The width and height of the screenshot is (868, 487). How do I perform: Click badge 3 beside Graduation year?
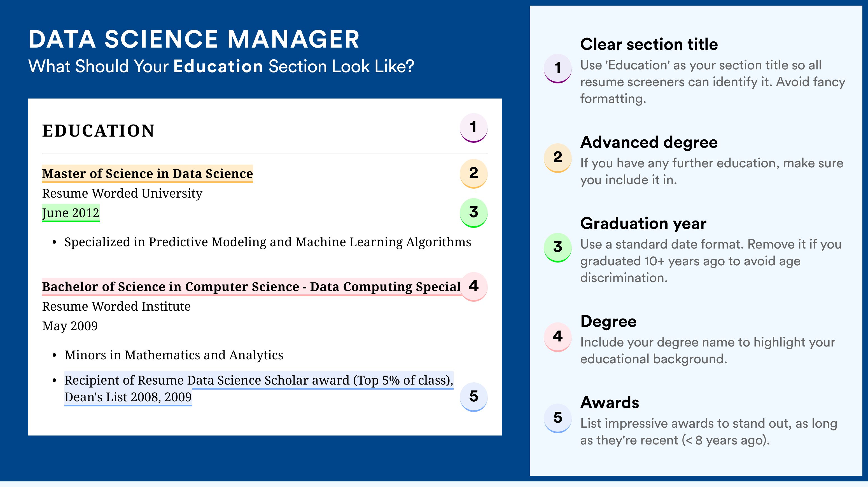pos(558,247)
